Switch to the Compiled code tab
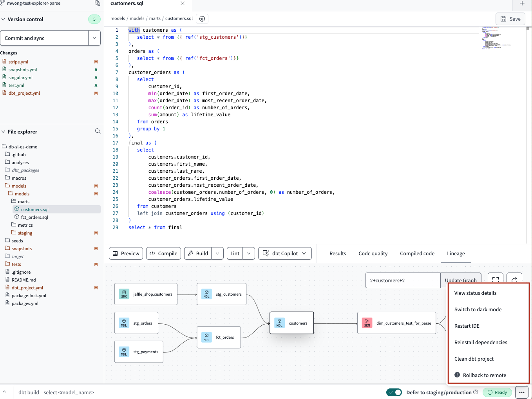 [x=417, y=253]
